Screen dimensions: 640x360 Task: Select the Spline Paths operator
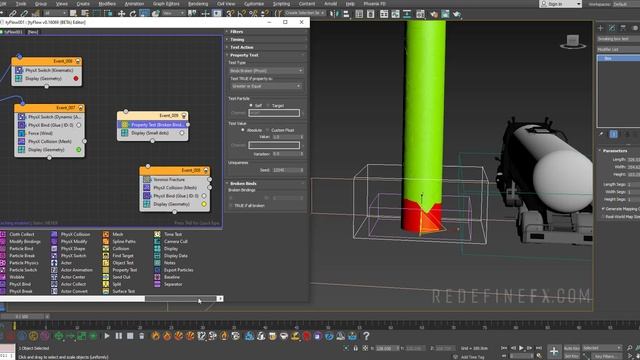pos(120,242)
